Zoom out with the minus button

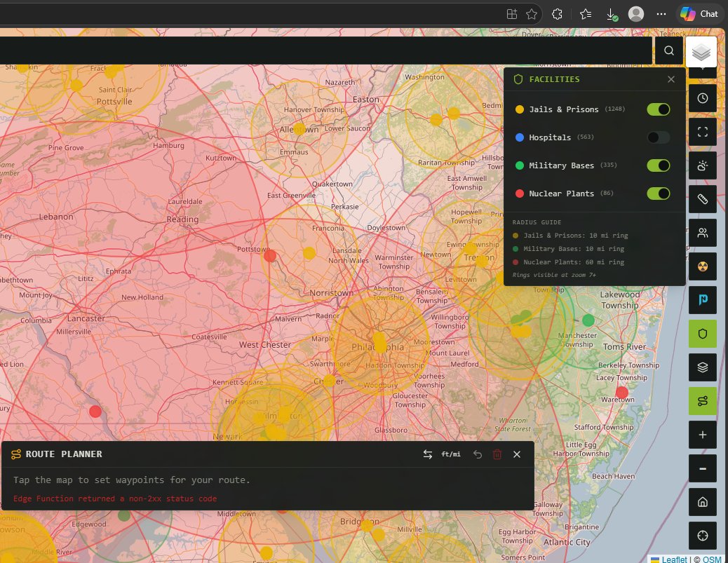(703, 468)
